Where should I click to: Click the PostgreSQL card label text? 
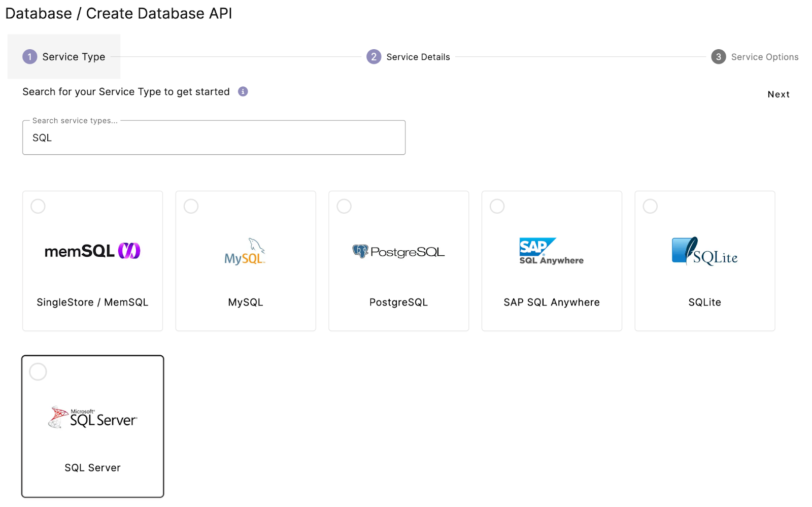(x=398, y=302)
